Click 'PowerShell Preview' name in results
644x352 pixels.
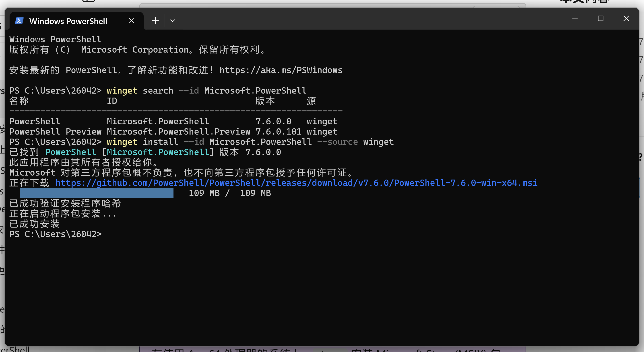point(56,132)
